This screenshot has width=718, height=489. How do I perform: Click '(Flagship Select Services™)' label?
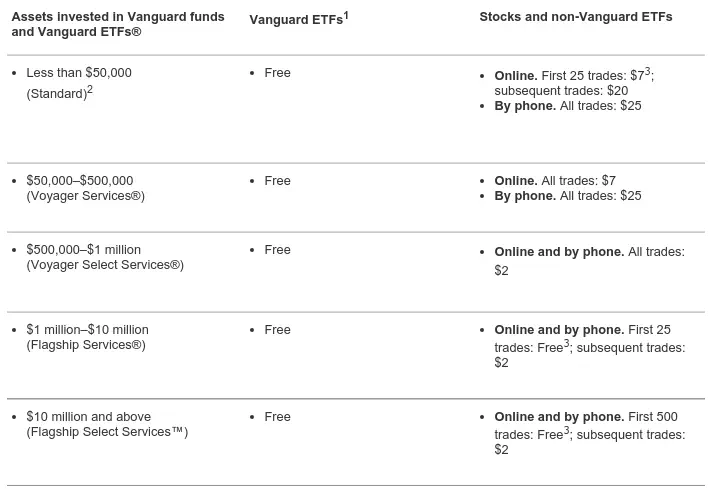107,432
